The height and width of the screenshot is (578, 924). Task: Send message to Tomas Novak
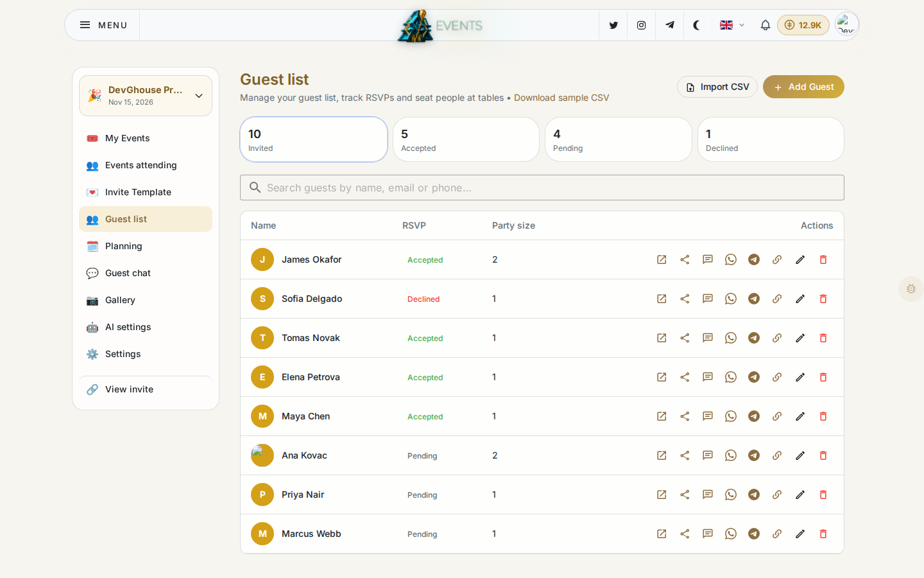coord(708,338)
